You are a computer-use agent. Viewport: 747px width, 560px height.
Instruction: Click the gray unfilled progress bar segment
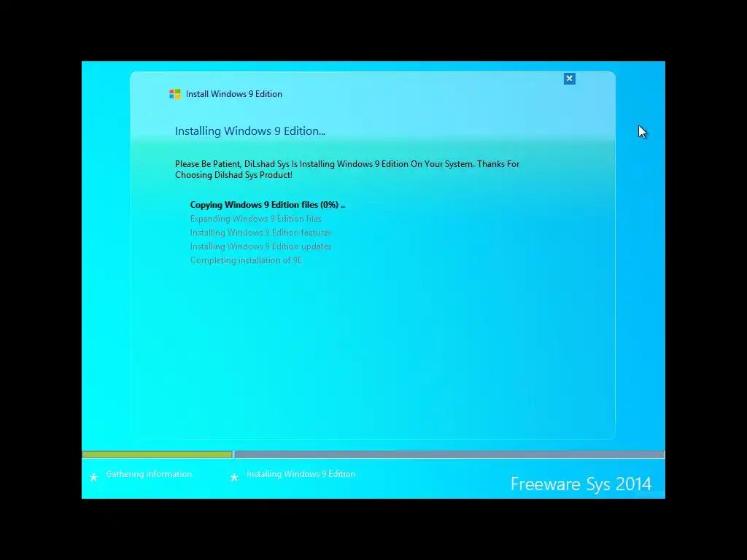point(449,454)
